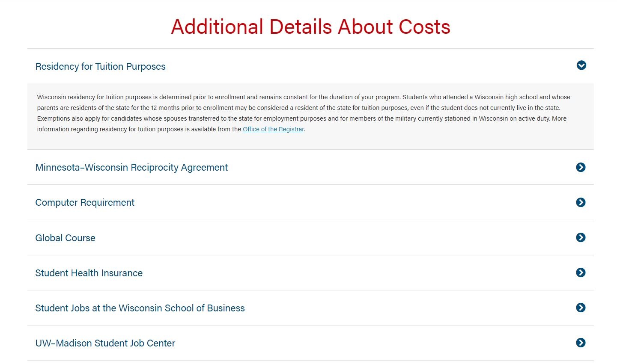This screenshot has width=617, height=364.
Task: Click the Additional Details About Costs heading
Action: point(310,27)
